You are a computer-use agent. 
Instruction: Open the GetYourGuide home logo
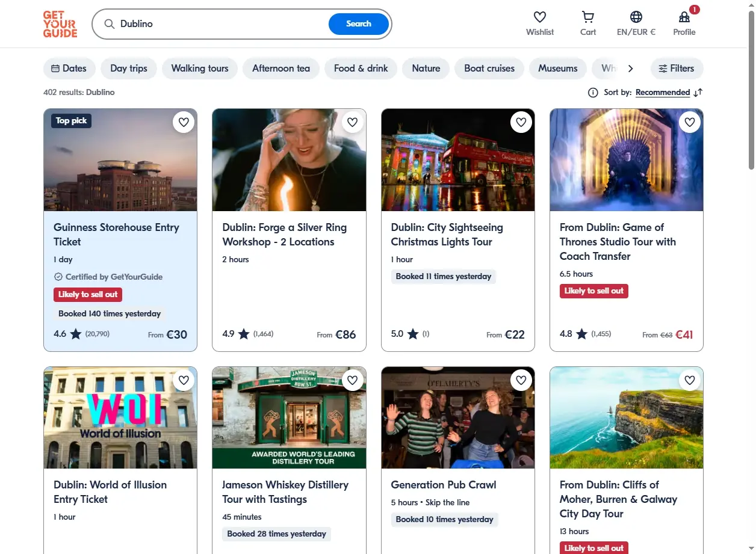pyautogui.click(x=60, y=24)
